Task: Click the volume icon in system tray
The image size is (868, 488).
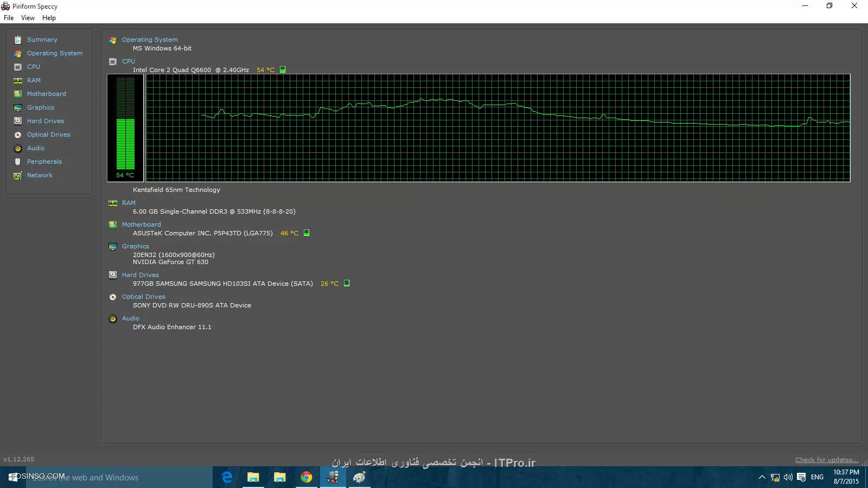Action: (788, 477)
